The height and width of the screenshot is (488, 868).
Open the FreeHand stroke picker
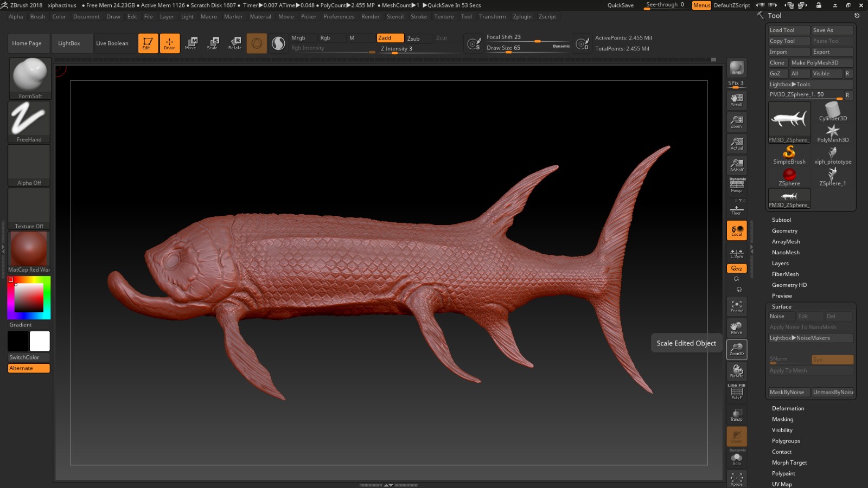(x=29, y=121)
